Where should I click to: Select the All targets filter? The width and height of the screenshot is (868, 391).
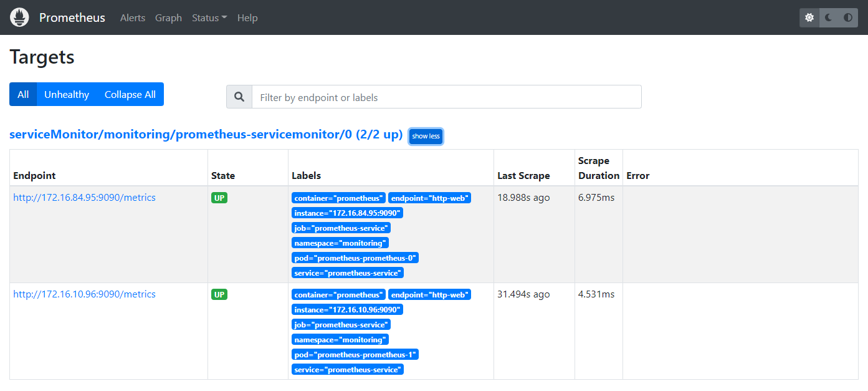(x=23, y=94)
